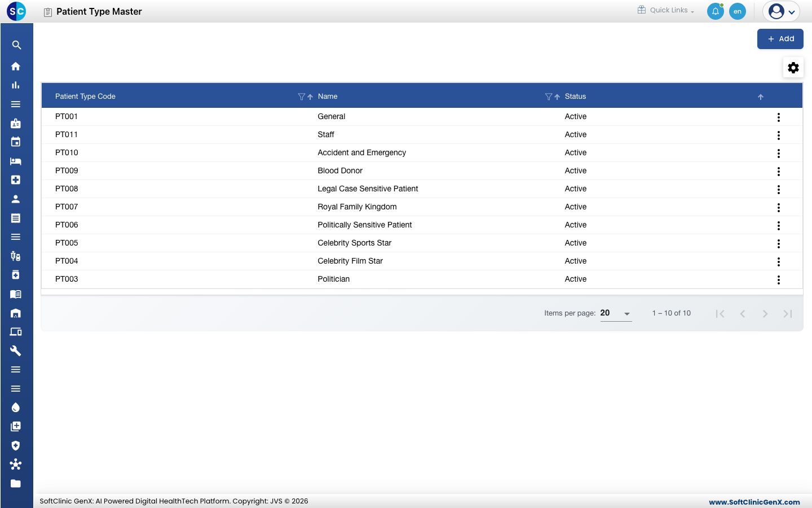The image size is (812, 508).
Task: Sort ascending by Patient Type Code
Action: pos(310,97)
